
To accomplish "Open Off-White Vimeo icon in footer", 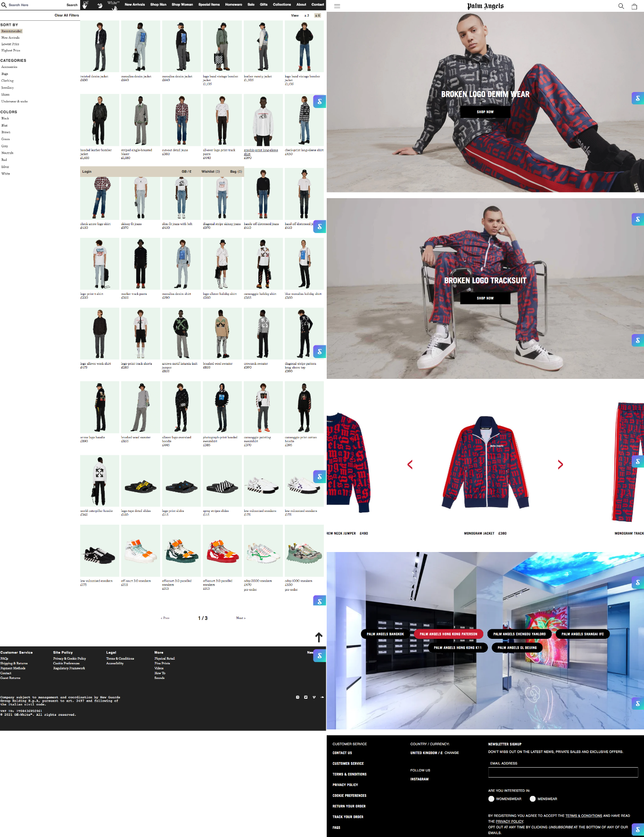I will click(314, 697).
